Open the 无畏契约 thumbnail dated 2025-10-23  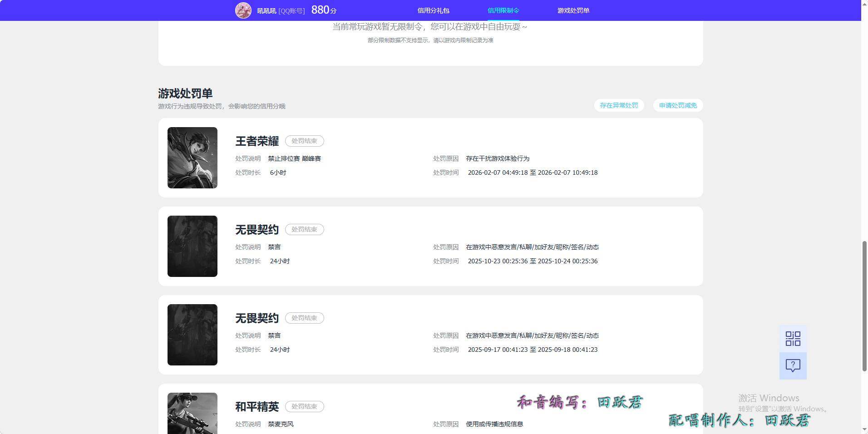(192, 246)
